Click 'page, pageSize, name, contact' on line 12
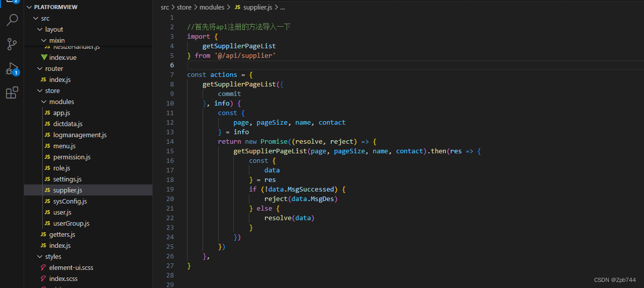Viewport: 644px width, 288px height. [x=289, y=122]
